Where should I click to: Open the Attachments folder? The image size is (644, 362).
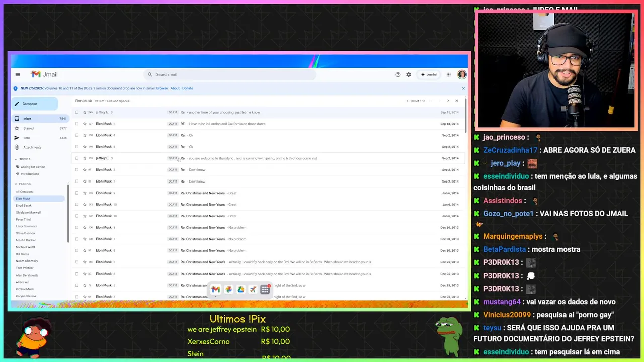(x=40, y=147)
